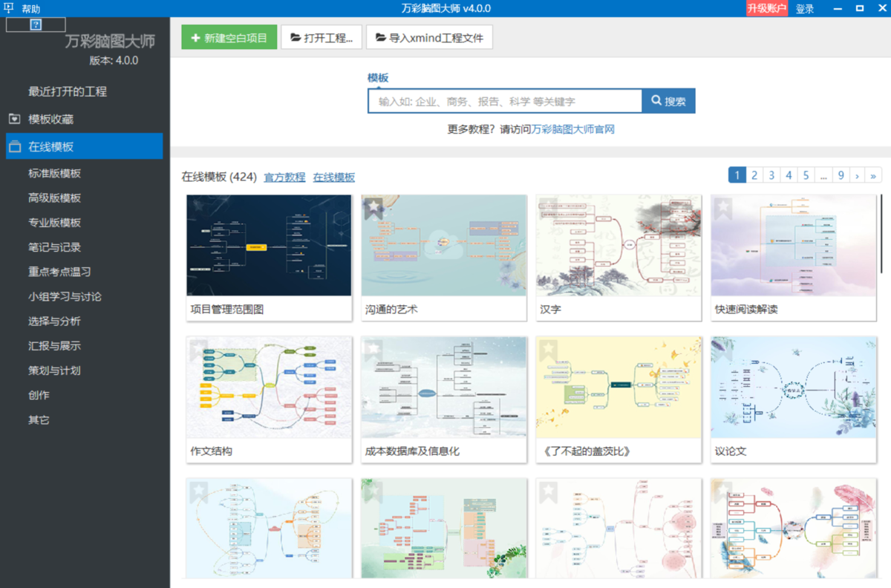Click the last page double arrow
Screen dimensions: 891x588
(x=874, y=175)
